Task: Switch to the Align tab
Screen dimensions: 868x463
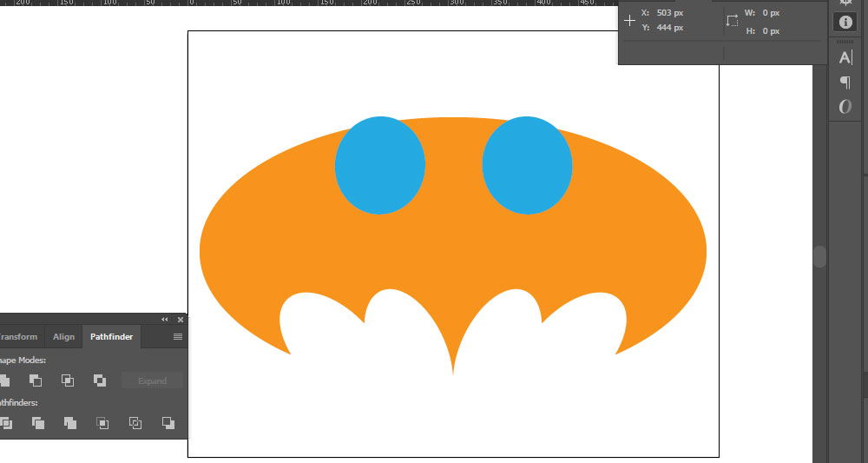Action: coord(63,337)
